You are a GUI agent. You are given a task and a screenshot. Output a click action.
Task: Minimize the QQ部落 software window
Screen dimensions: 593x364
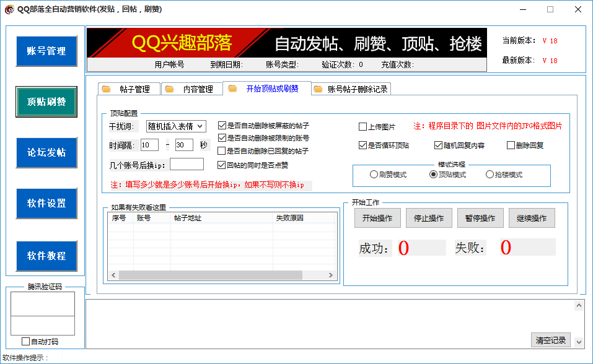(522, 9)
